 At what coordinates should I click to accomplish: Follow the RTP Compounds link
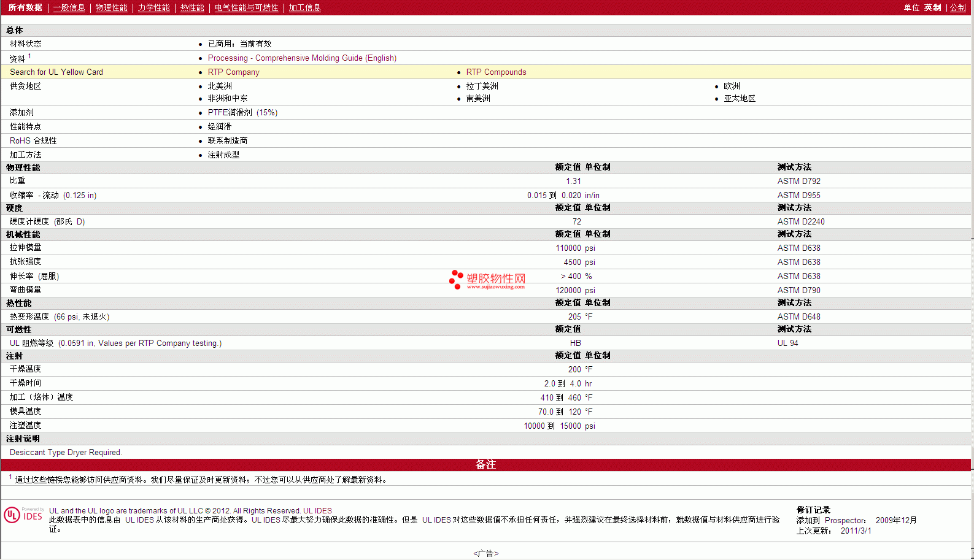tap(496, 72)
